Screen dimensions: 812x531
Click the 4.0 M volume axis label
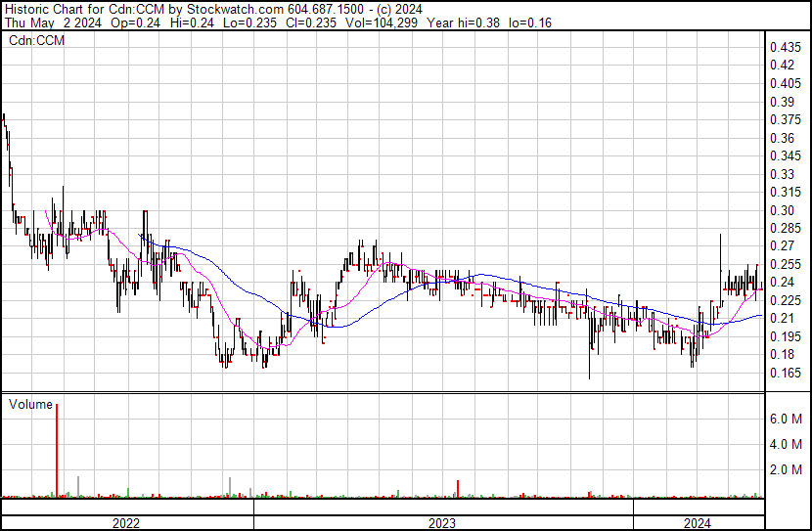787,444
